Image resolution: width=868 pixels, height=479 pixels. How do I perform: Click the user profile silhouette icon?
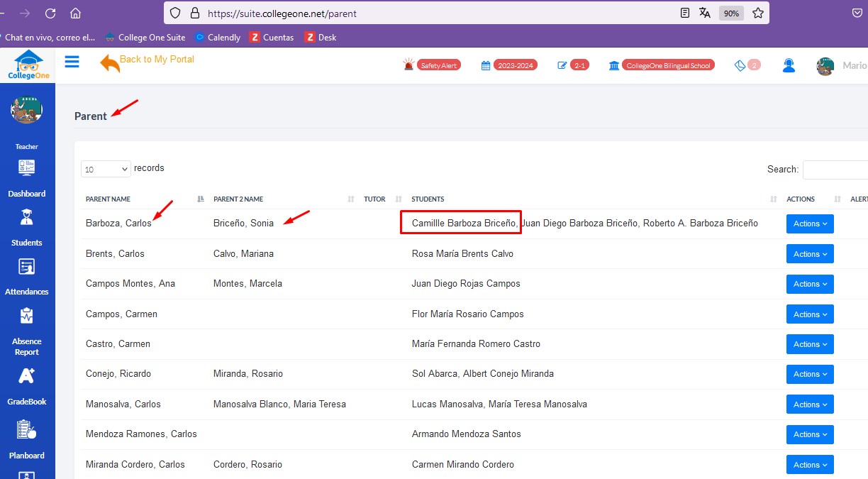pos(789,65)
